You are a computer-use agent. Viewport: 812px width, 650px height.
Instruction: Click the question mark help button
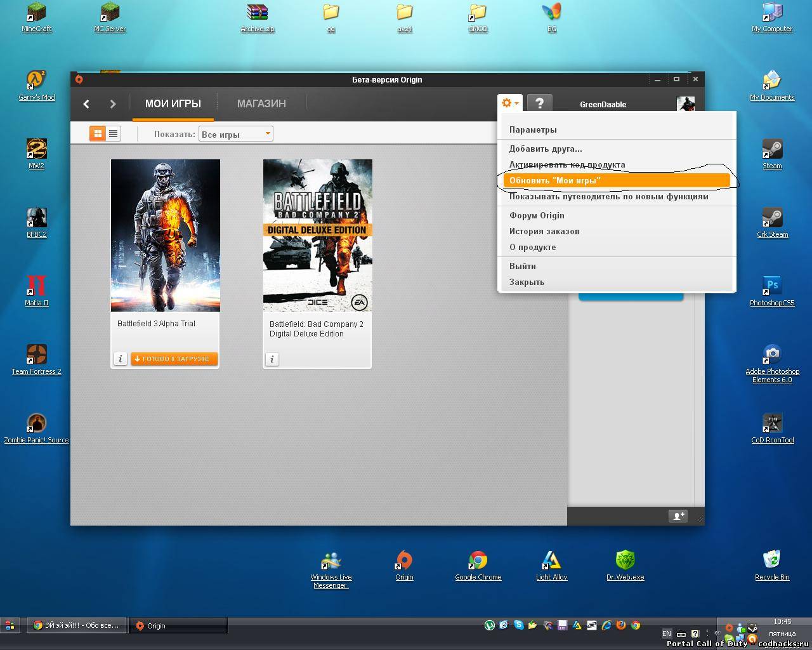539,103
